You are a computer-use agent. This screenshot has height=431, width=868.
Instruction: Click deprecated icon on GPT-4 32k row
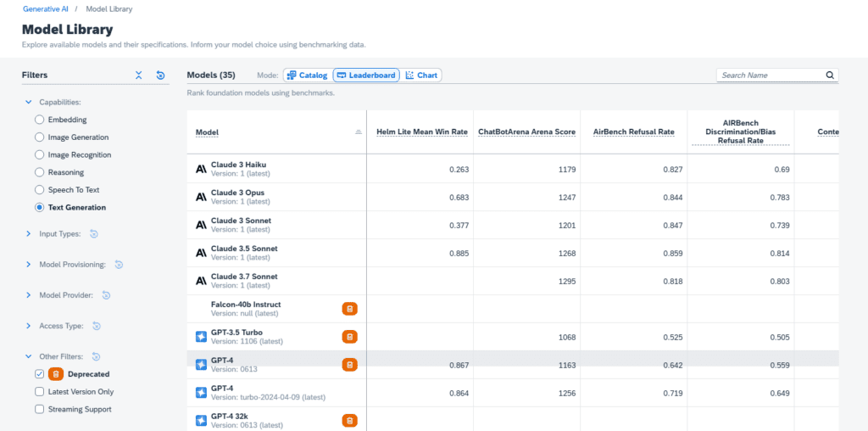(349, 420)
